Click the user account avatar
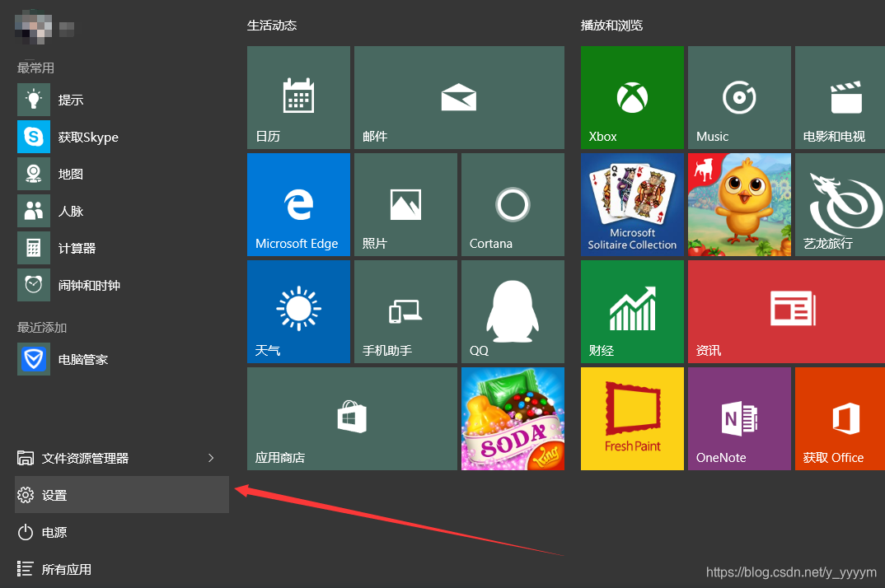This screenshot has height=588, width=885. point(33,27)
